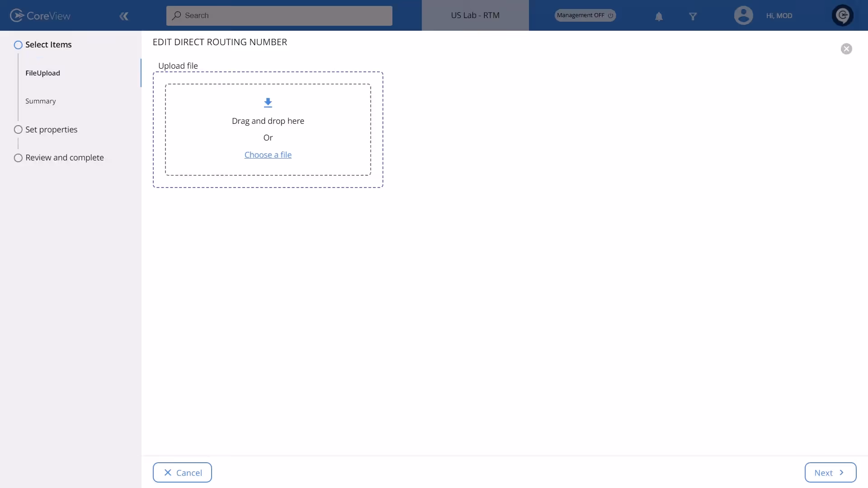Image resolution: width=868 pixels, height=488 pixels.
Task: Click the user profile avatar icon
Action: [744, 15]
